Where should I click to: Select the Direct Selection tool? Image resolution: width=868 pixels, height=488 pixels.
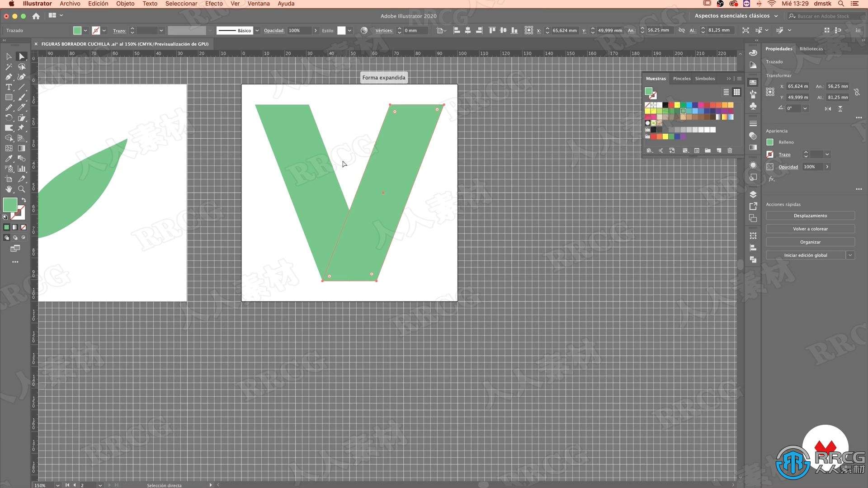21,56
